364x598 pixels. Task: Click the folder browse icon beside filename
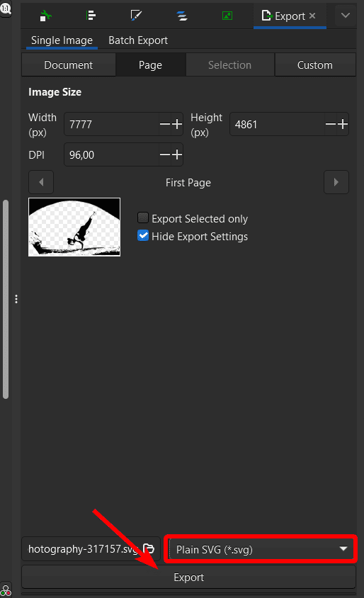149,548
